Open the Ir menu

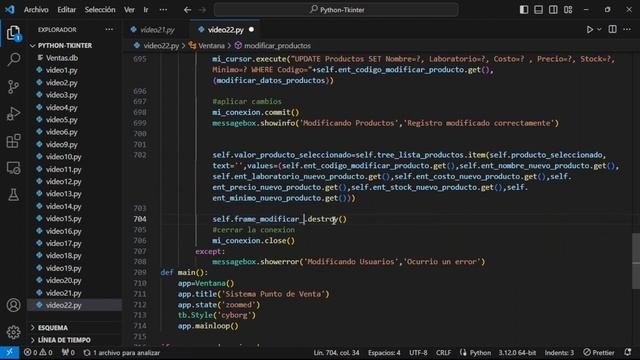(x=146, y=10)
